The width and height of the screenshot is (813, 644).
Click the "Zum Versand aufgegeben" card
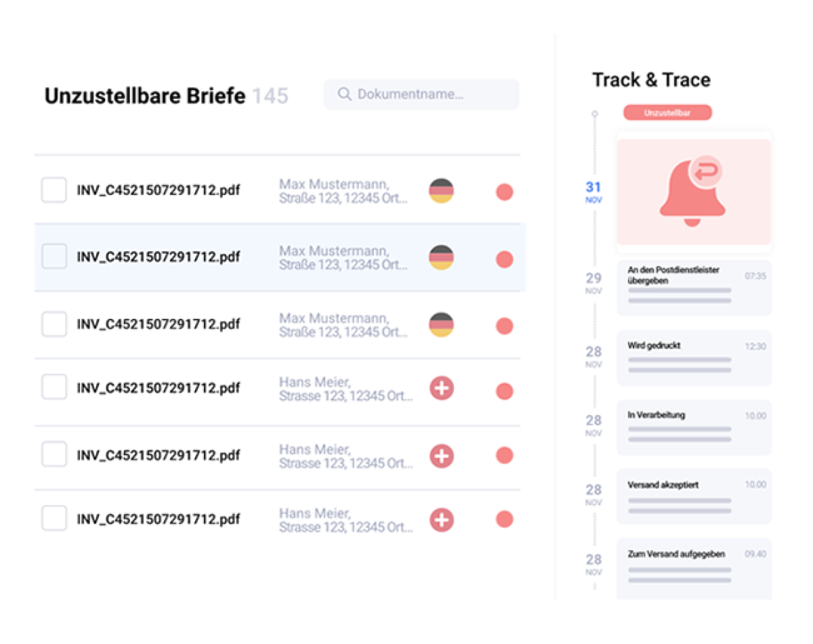[694, 566]
